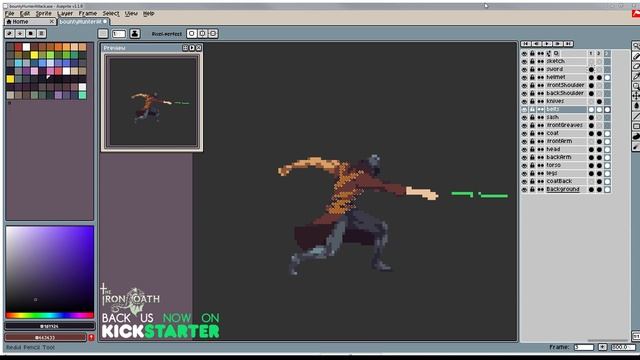The height and width of the screenshot is (360, 640).
Task: Toggle continuous mode on the head layer
Action: tap(540, 149)
